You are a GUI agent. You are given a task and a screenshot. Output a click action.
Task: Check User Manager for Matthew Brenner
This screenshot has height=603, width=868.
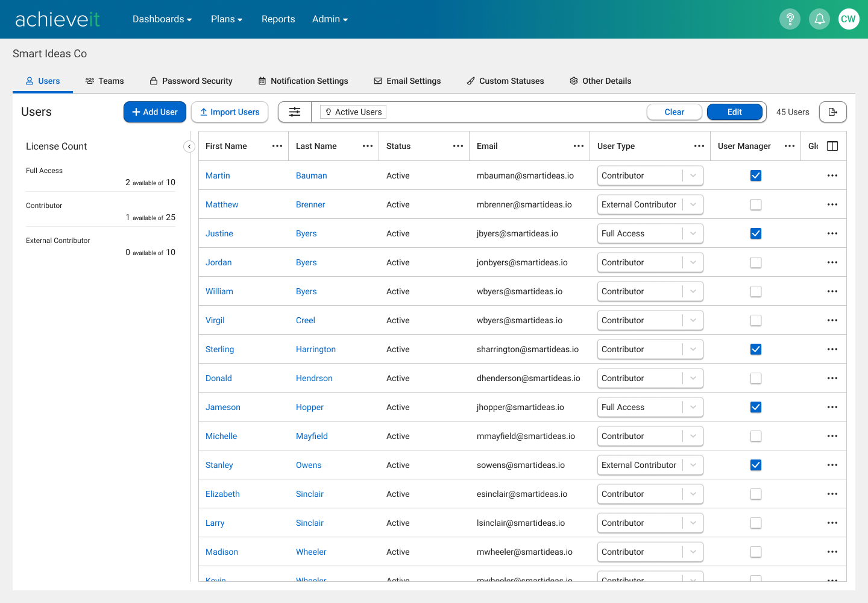tap(756, 204)
